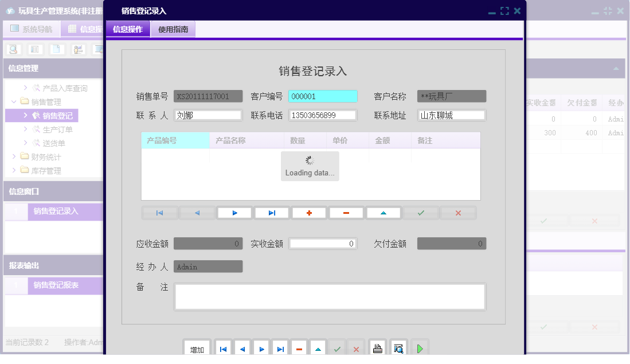Screen dimensions: 630x364
Task: Open print preview with the magnifier-document icon
Action: tap(398, 347)
